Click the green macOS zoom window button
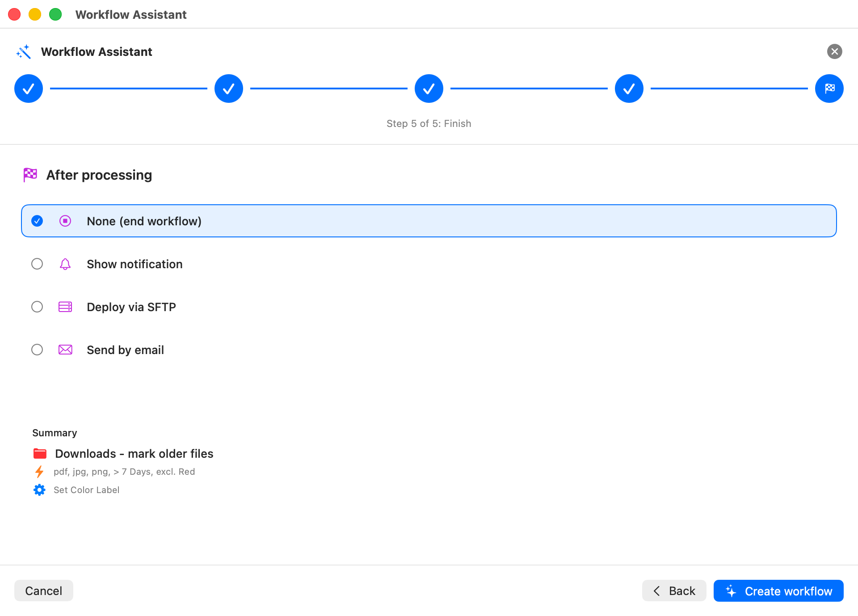The image size is (858, 616). [55, 14]
